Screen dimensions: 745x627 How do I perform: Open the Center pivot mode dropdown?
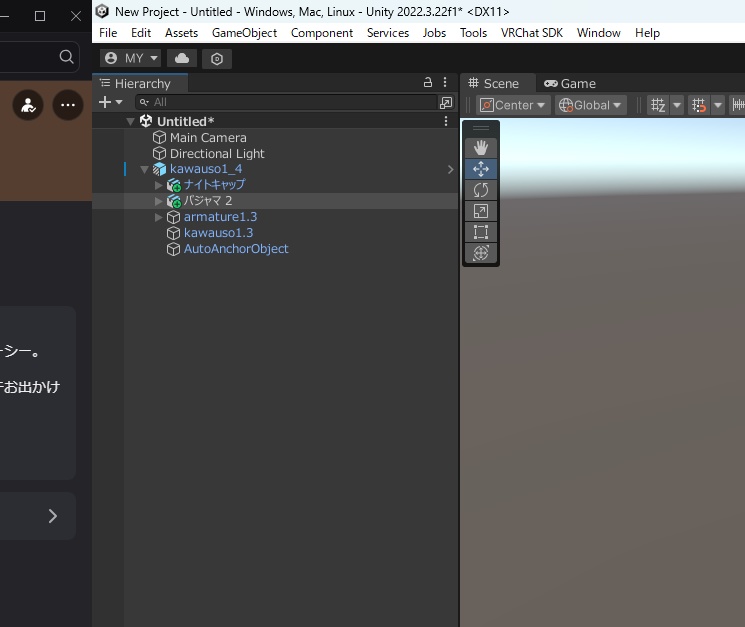point(512,105)
